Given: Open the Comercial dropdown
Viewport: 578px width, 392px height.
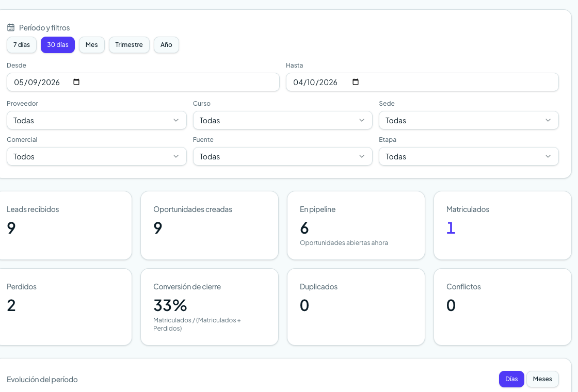Looking at the screenshot, I should coord(97,157).
